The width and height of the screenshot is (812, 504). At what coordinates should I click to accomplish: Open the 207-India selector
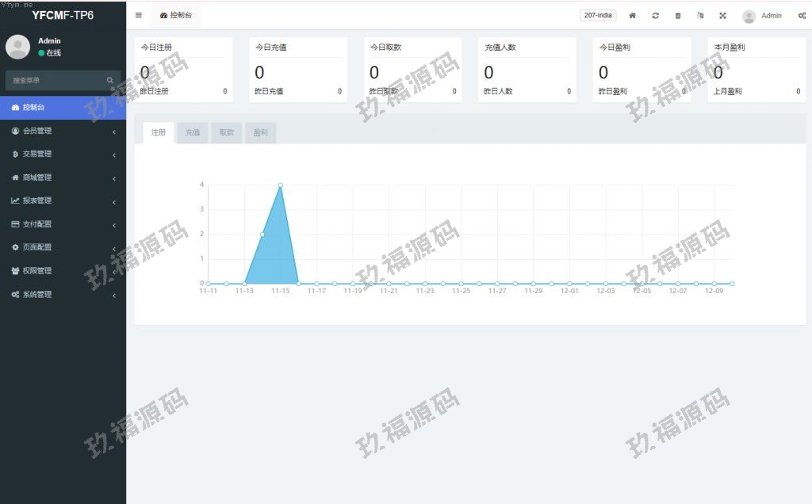click(x=598, y=15)
